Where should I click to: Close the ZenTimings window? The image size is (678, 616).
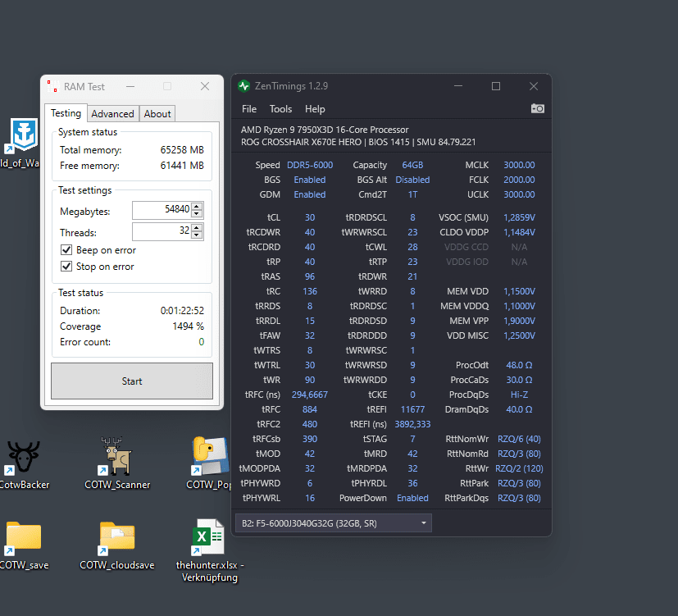click(534, 86)
